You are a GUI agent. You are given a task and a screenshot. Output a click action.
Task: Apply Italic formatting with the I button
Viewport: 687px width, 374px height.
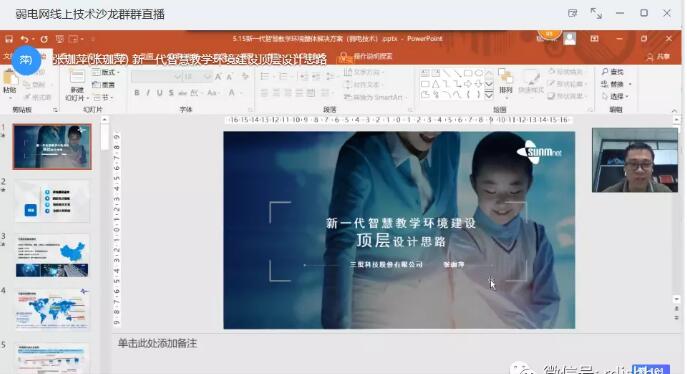click(149, 93)
